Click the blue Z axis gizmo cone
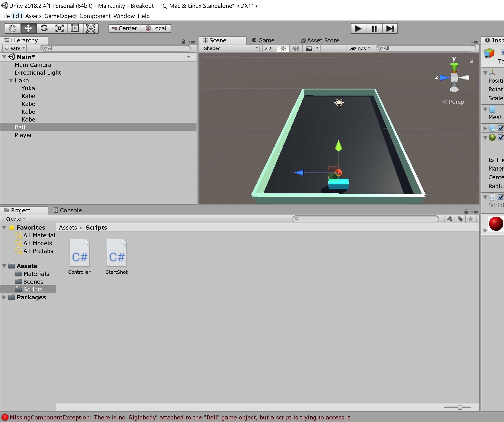 click(x=445, y=78)
